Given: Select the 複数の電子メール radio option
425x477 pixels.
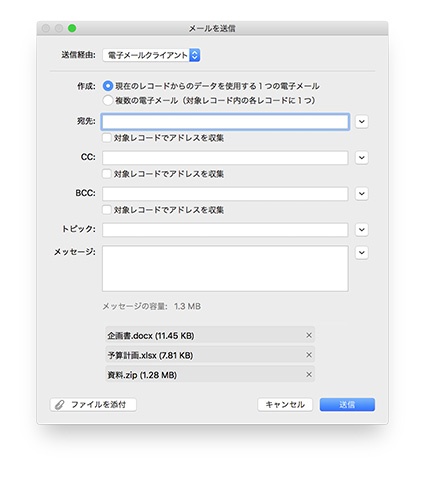Looking at the screenshot, I should point(108,100).
